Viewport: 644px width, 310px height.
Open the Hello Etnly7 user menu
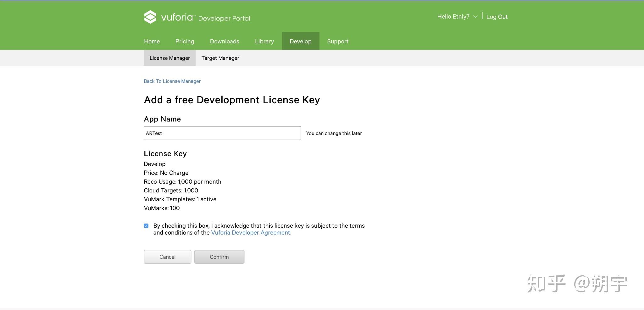coord(453,17)
